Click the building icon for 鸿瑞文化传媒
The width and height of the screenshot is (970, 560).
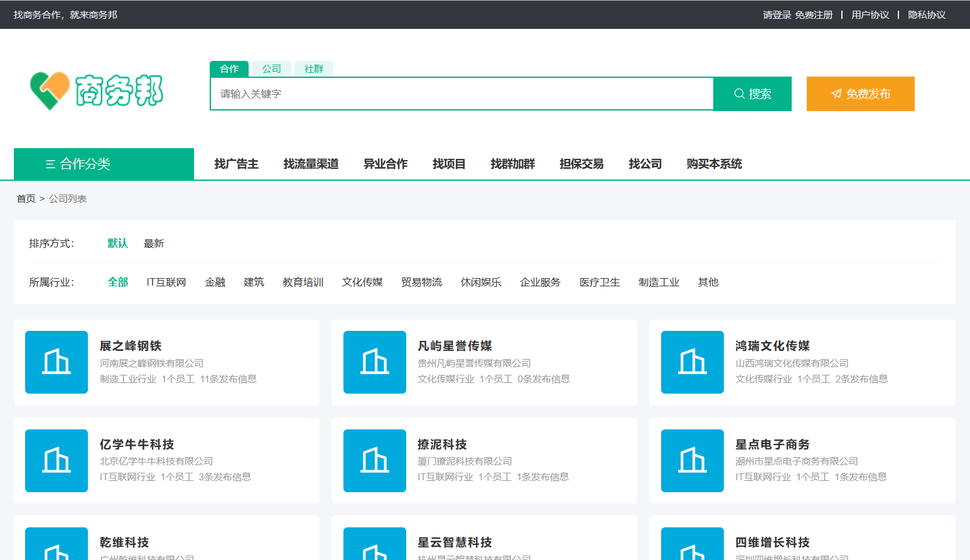pyautogui.click(x=692, y=362)
